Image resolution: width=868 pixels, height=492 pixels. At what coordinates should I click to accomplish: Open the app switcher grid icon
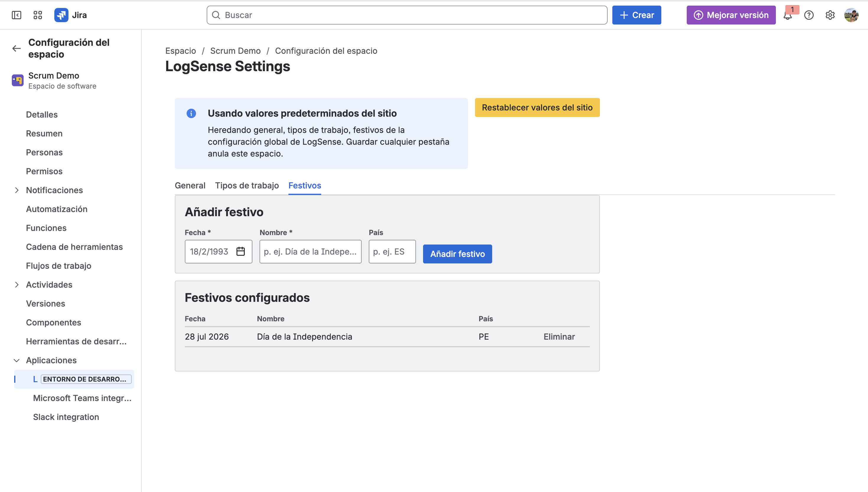pos(37,15)
